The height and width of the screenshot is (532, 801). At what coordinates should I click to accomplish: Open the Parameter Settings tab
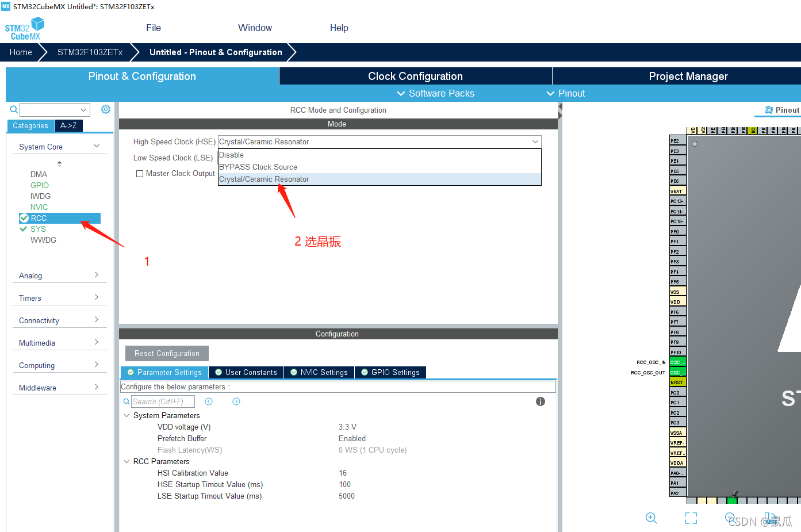pos(164,372)
